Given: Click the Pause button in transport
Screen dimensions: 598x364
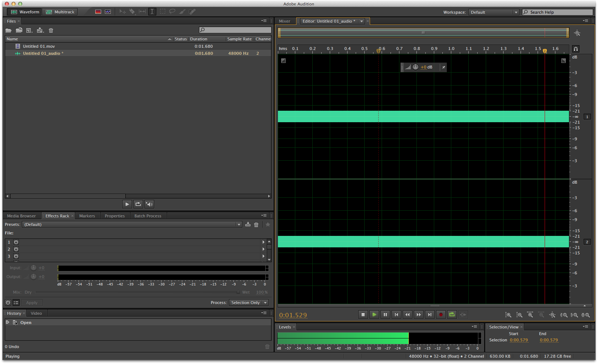Looking at the screenshot, I should pos(385,315).
